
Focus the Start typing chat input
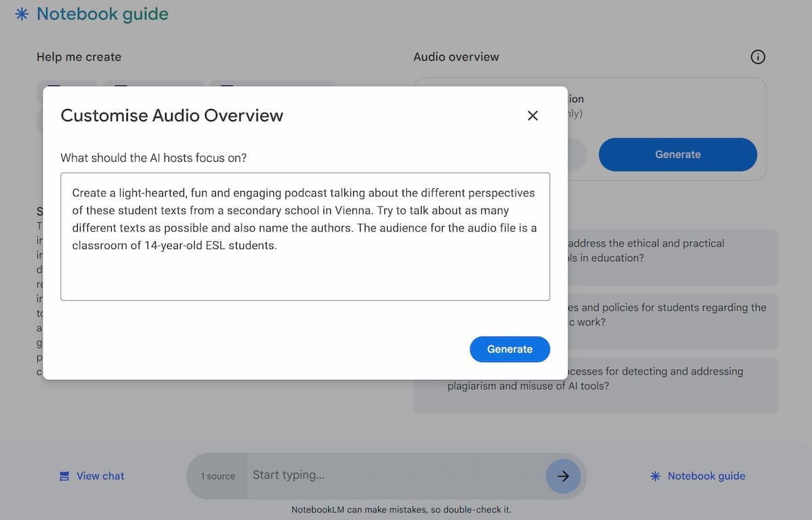pyautogui.click(x=392, y=475)
